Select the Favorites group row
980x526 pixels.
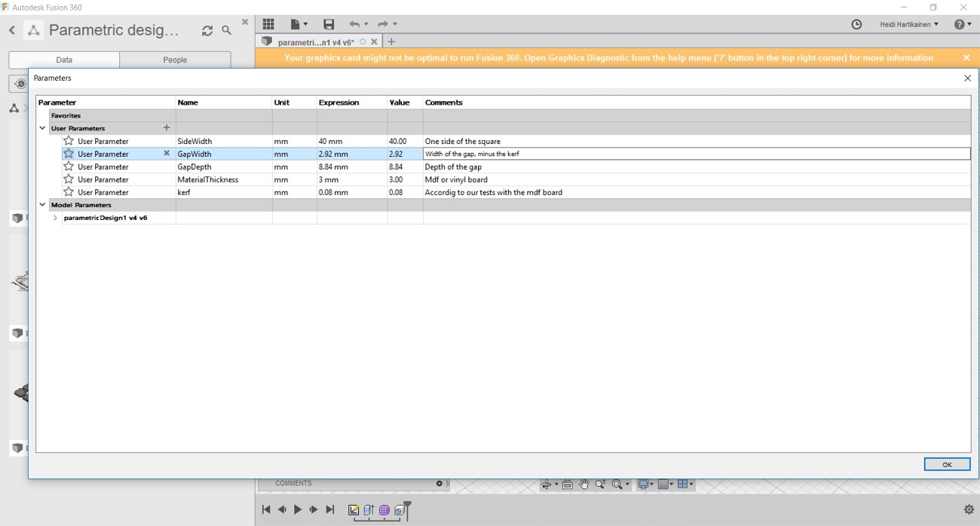504,115
